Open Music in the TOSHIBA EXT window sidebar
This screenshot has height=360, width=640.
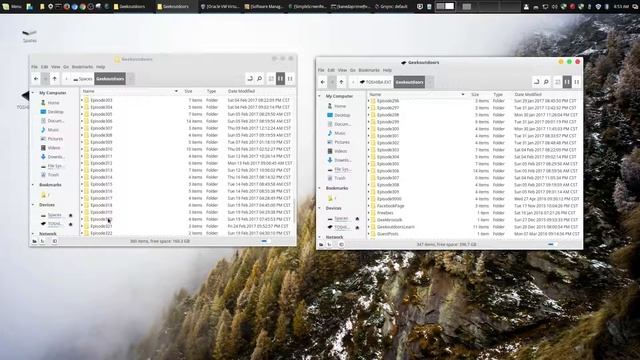(x=336, y=133)
